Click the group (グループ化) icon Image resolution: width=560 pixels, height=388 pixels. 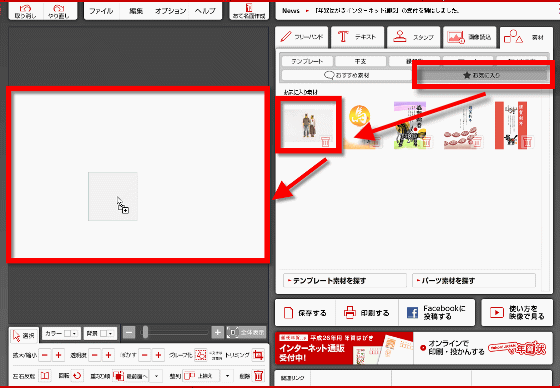pos(201,355)
